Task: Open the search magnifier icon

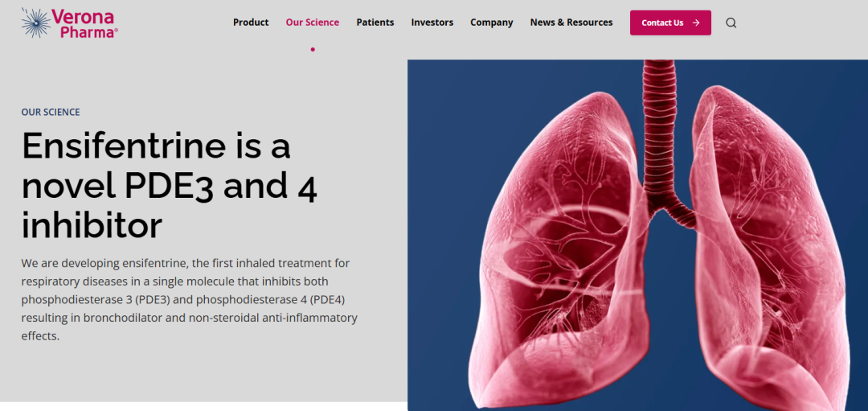Action: (x=731, y=23)
